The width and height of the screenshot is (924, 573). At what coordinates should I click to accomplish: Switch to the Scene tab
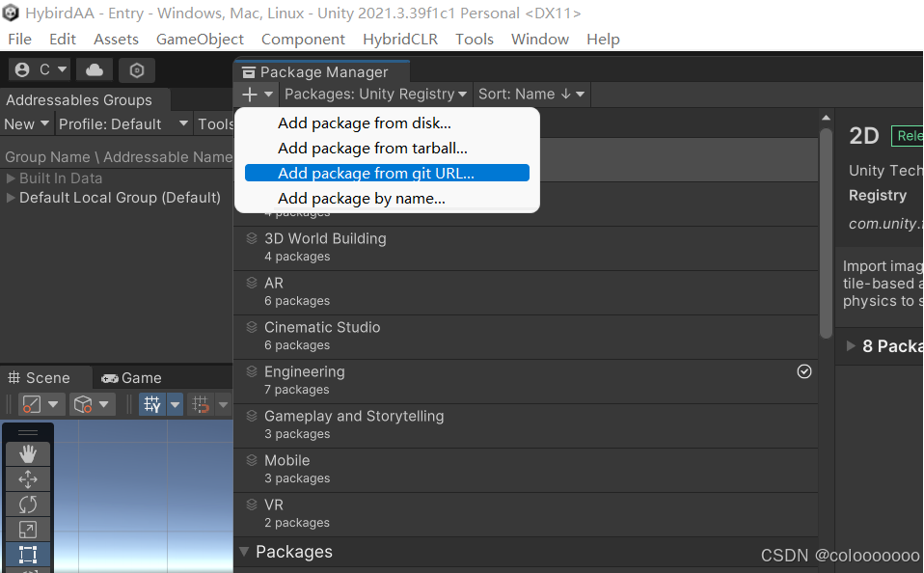pyautogui.click(x=46, y=378)
